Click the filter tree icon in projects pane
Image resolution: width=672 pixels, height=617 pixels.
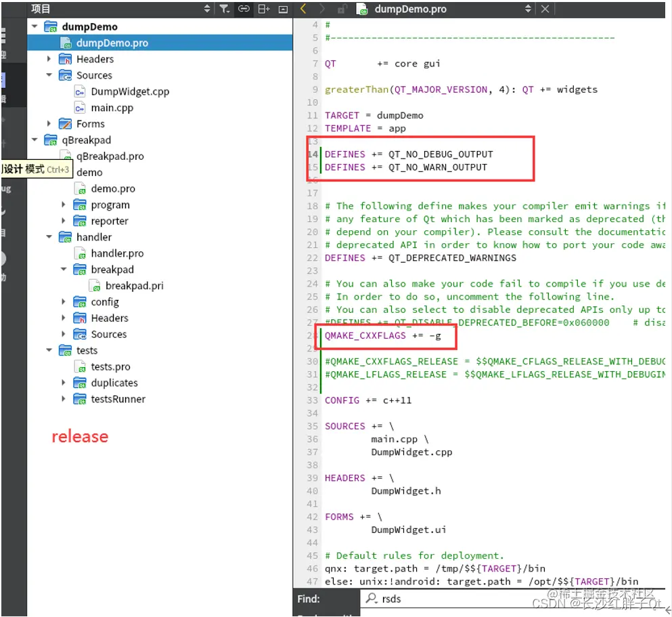[x=225, y=9]
